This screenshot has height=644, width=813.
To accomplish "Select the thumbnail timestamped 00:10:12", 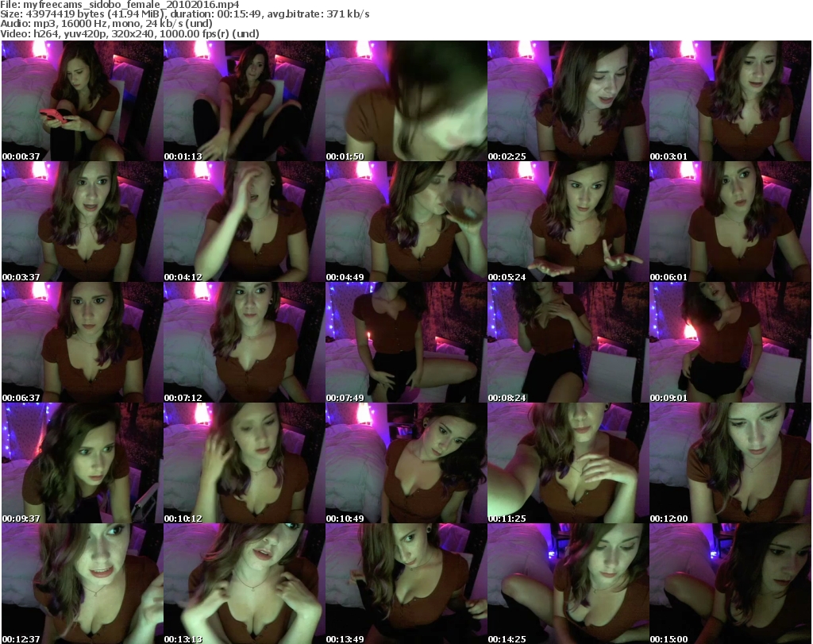I will [x=245, y=463].
